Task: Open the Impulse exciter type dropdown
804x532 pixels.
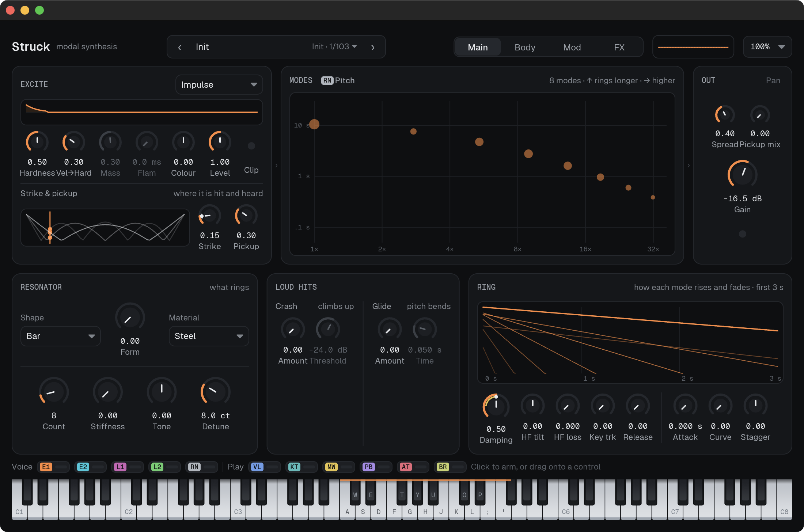Action: 219,85
